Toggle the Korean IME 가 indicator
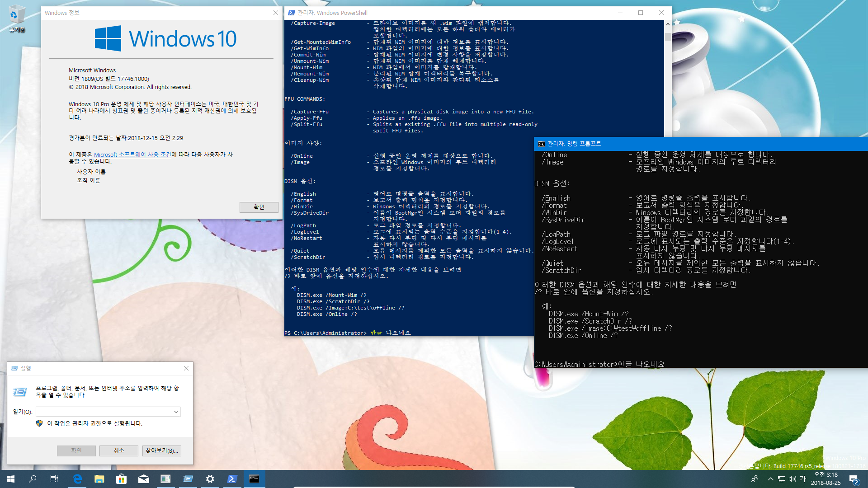The width and height of the screenshot is (868, 488). 803,479
